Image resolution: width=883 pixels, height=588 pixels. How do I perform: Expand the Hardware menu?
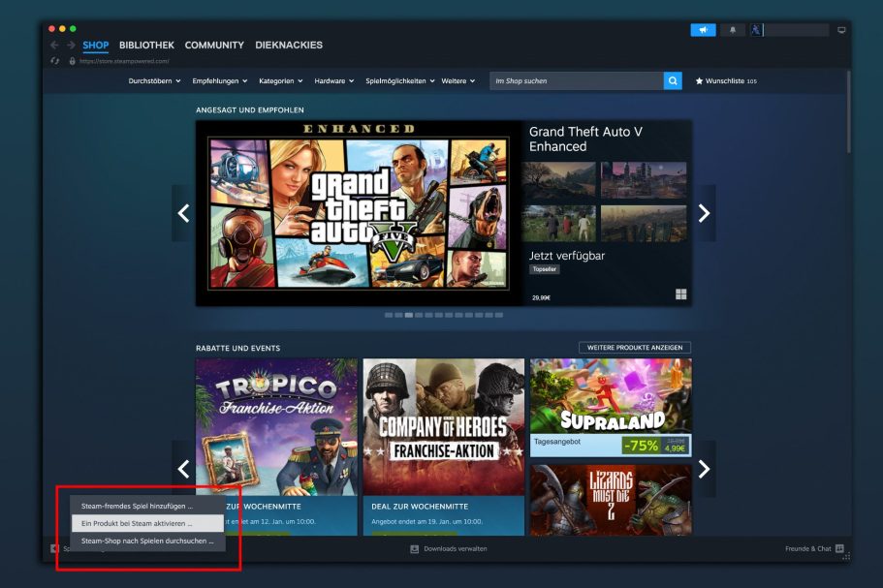[334, 81]
